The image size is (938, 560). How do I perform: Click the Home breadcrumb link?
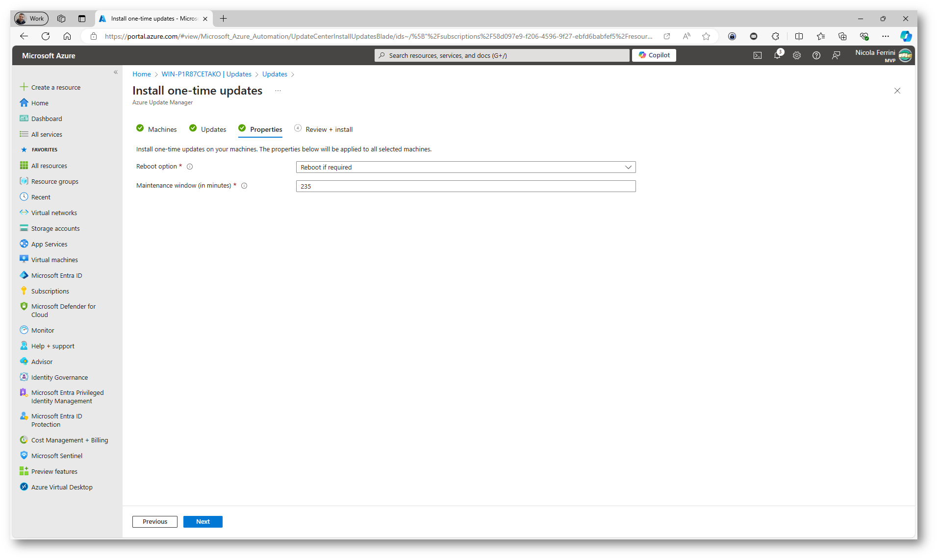pyautogui.click(x=142, y=74)
